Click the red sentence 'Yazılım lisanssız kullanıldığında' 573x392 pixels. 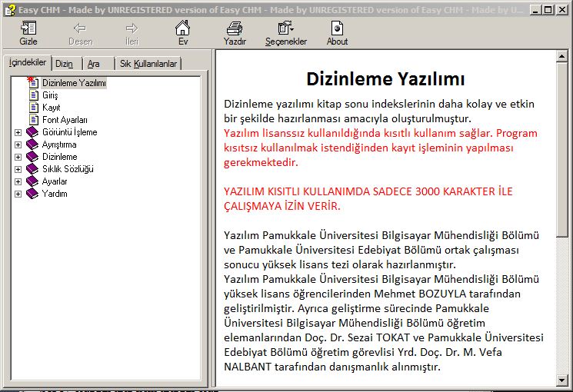[381, 148]
